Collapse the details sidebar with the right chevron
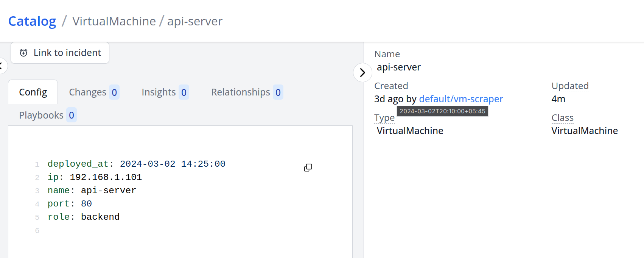The width and height of the screenshot is (644, 258). pos(362,72)
